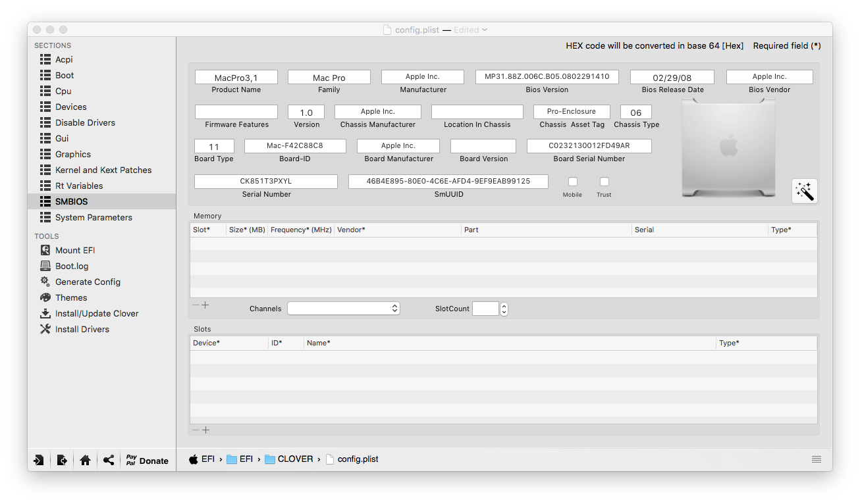Click the export configuration icon
The height and width of the screenshot is (504, 860).
(x=62, y=461)
